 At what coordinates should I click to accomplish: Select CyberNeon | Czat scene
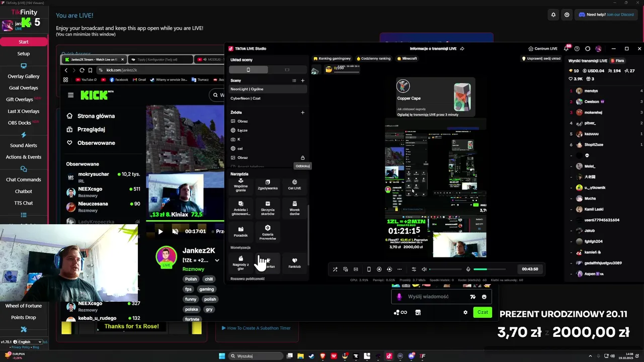pyautogui.click(x=268, y=98)
